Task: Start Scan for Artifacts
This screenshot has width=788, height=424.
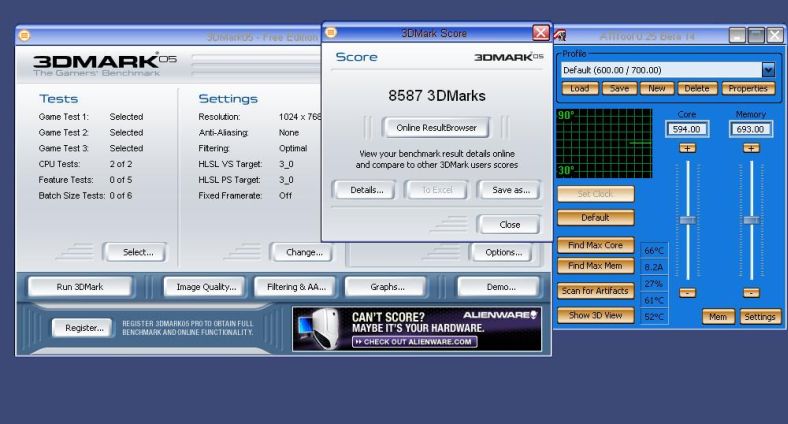Action: [595, 291]
